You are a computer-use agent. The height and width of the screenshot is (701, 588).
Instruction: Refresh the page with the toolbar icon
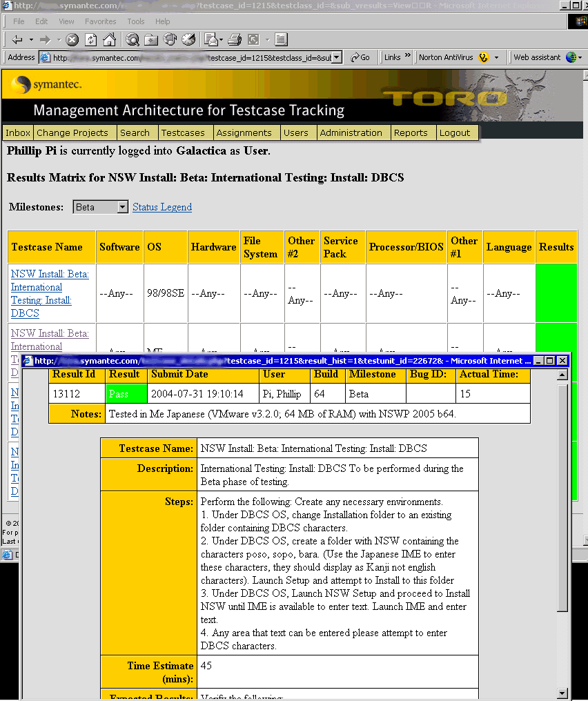tap(90, 40)
